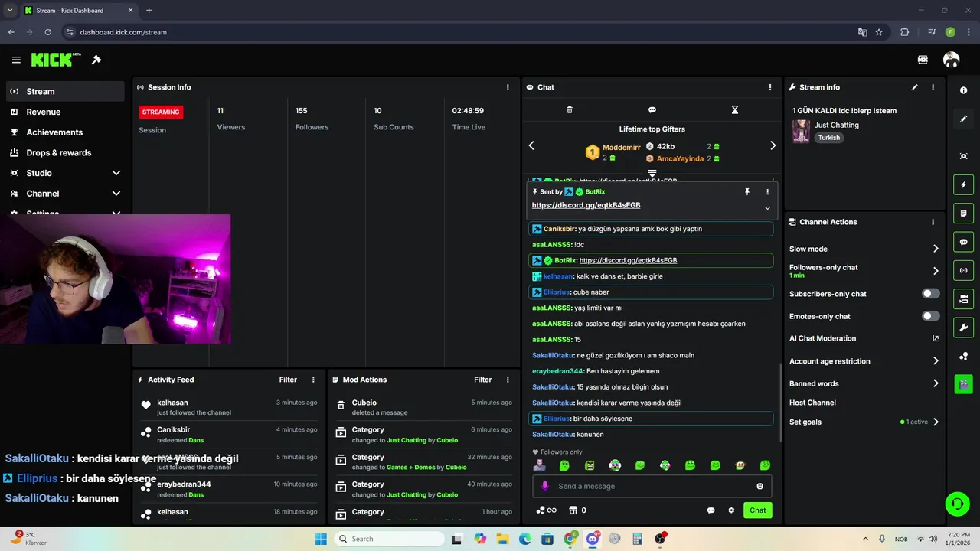
Task: Toggle the note widget in the right rail
Action: [x=963, y=213]
